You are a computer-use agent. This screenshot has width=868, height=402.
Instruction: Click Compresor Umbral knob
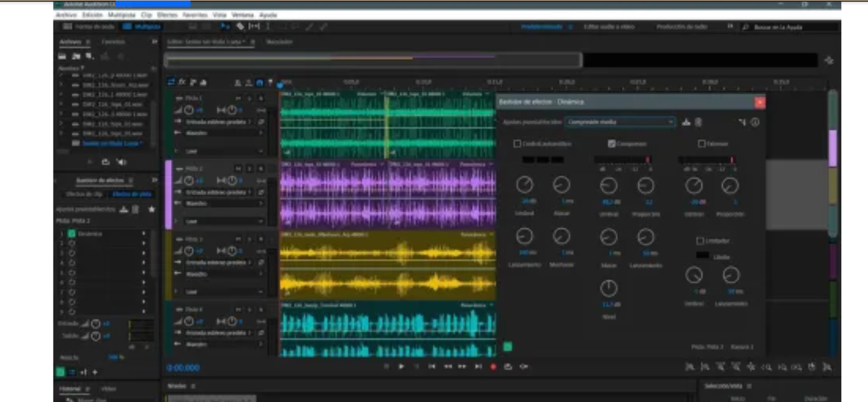coord(608,186)
